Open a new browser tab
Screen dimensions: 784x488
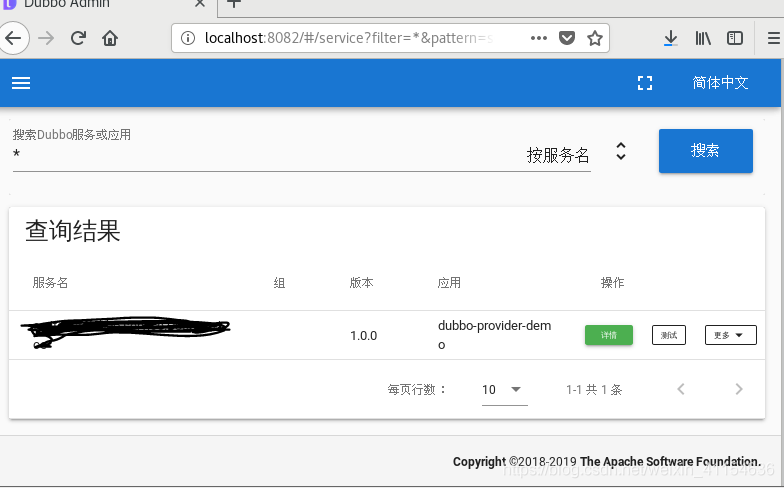pyautogui.click(x=234, y=4)
